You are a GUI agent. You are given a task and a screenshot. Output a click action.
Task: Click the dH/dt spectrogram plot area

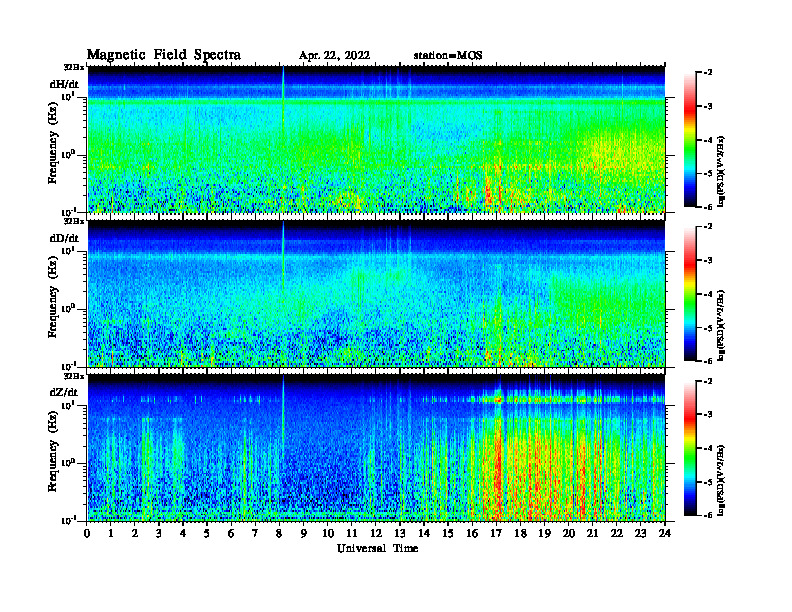click(x=376, y=139)
